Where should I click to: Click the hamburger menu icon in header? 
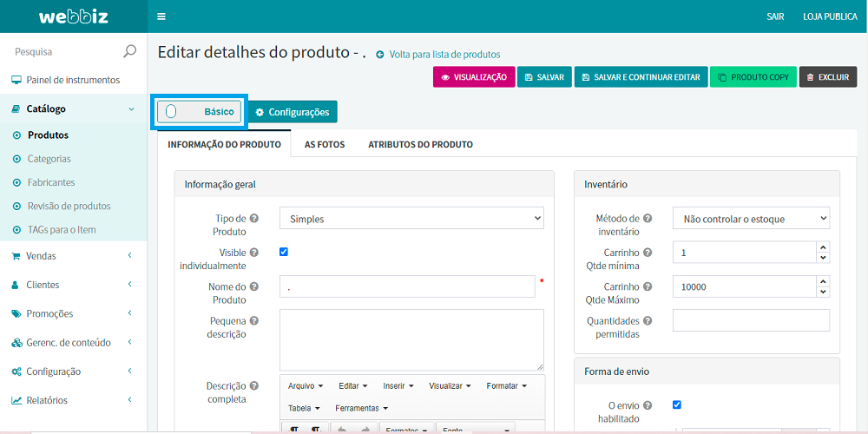click(x=161, y=16)
